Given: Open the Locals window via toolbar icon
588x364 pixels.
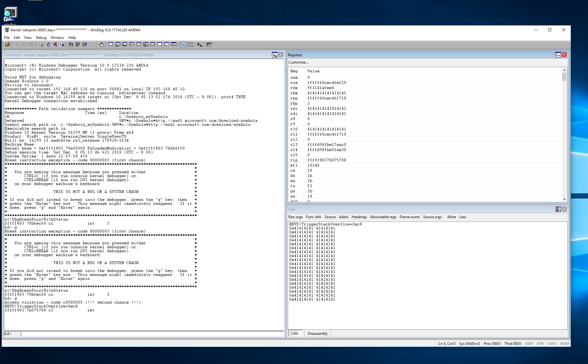Looking at the screenshot, I should (125, 45).
